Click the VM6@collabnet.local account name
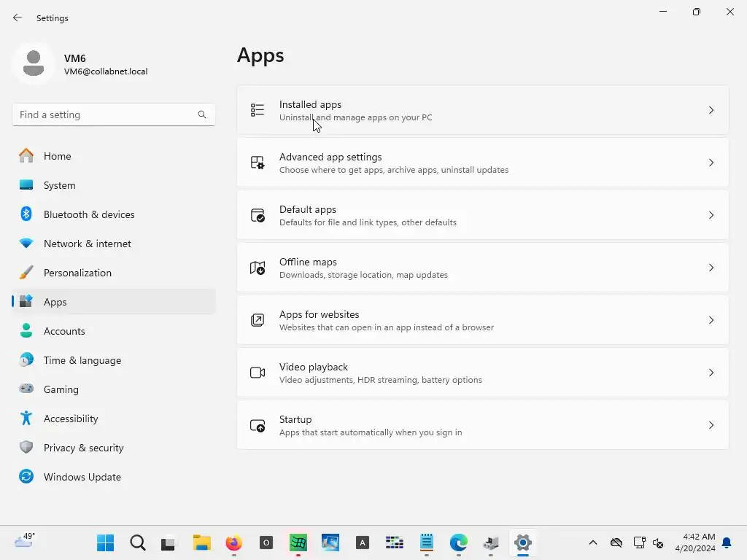747x560 pixels. tap(106, 71)
